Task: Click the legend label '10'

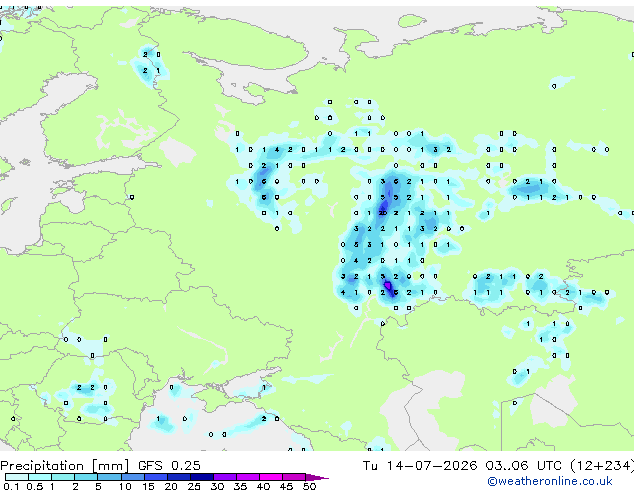Action: [125, 486]
